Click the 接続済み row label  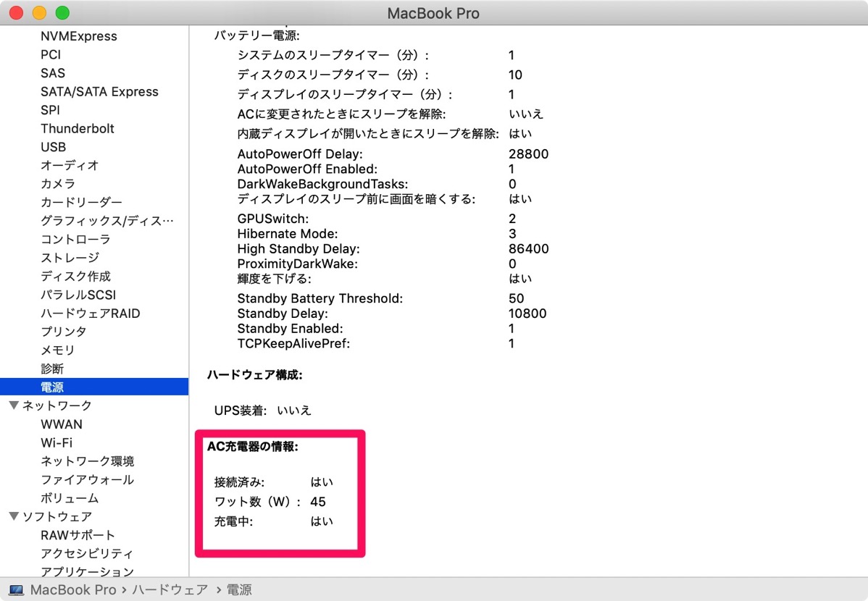pyautogui.click(x=239, y=482)
